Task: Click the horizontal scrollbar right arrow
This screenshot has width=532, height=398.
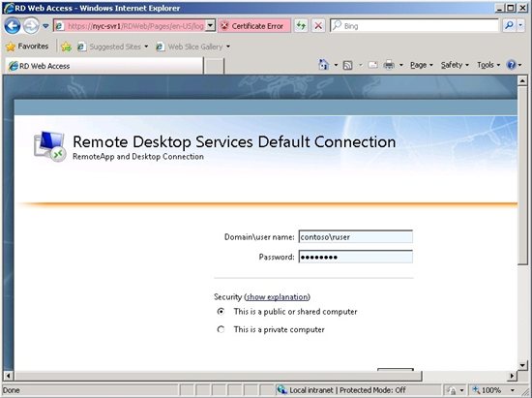Action: point(513,376)
